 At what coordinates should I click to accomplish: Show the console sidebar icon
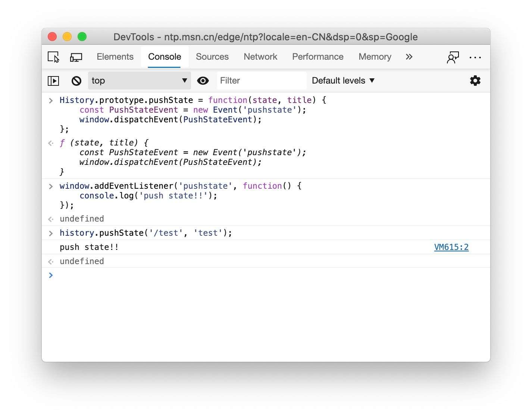[x=53, y=81]
